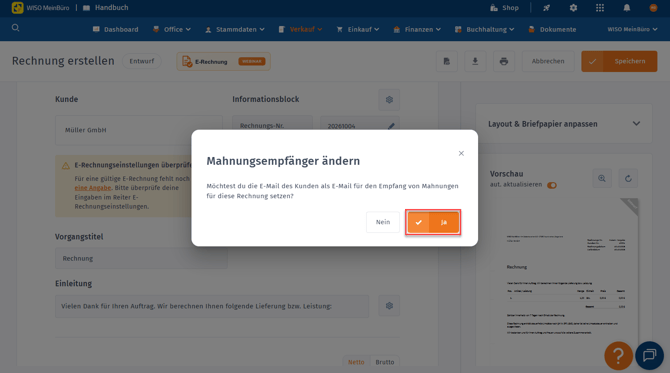The height and width of the screenshot is (373, 670).
Task: Open notifications bell
Action: click(x=626, y=8)
